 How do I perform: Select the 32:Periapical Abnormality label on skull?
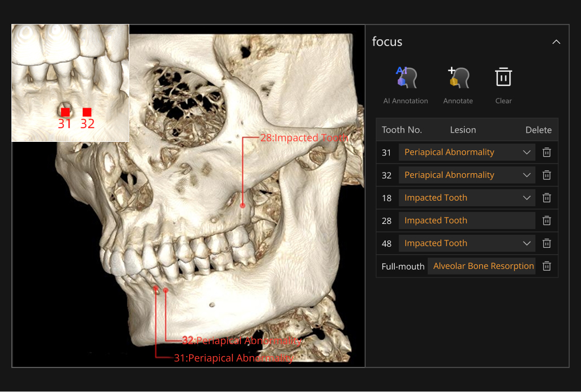242,341
